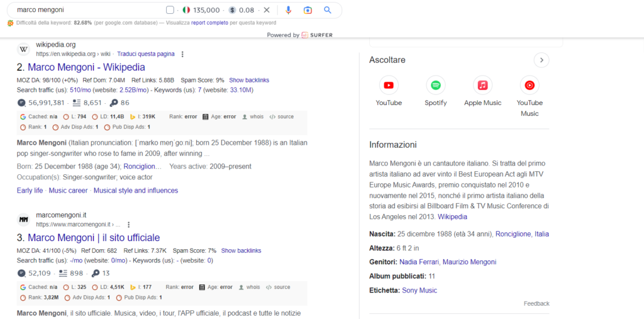
Task: Listen on Spotify icon
Action: click(x=435, y=86)
